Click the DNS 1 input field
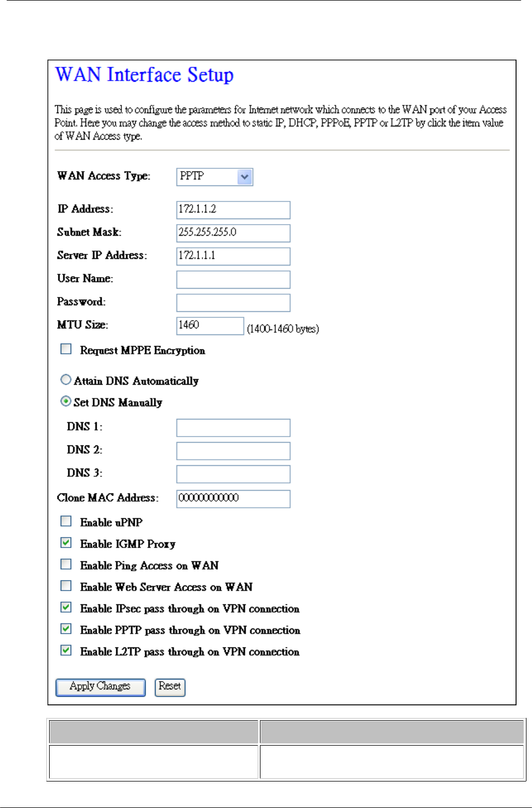The image size is (532, 808). (x=233, y=428)
